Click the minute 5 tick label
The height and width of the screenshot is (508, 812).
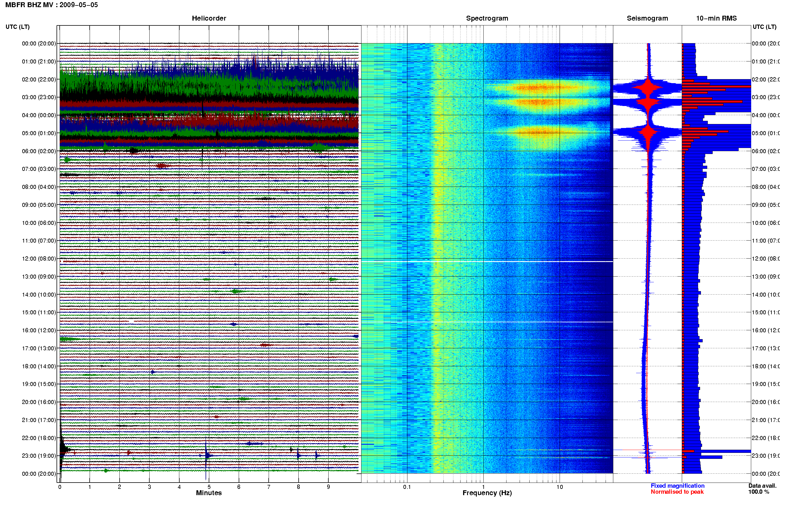[209, 487]
